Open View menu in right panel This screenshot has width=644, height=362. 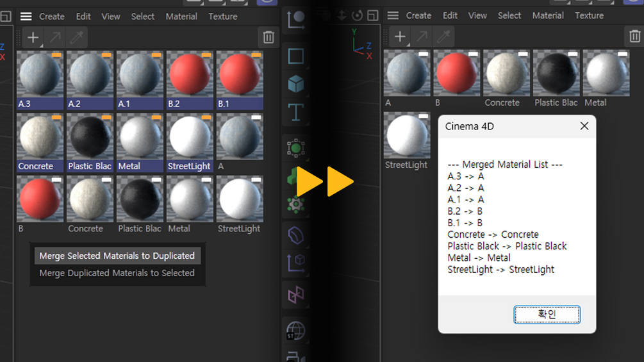pos(477,15)
